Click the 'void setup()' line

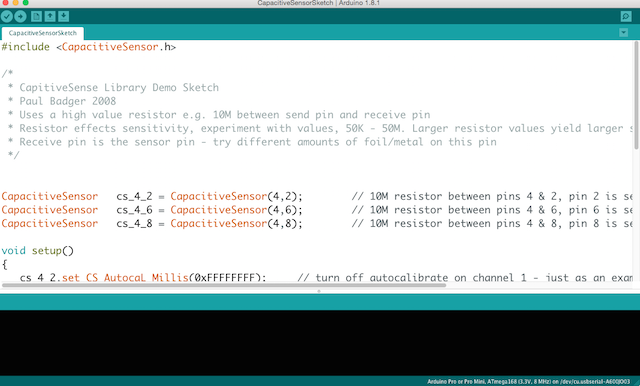[x=38, y=251]
